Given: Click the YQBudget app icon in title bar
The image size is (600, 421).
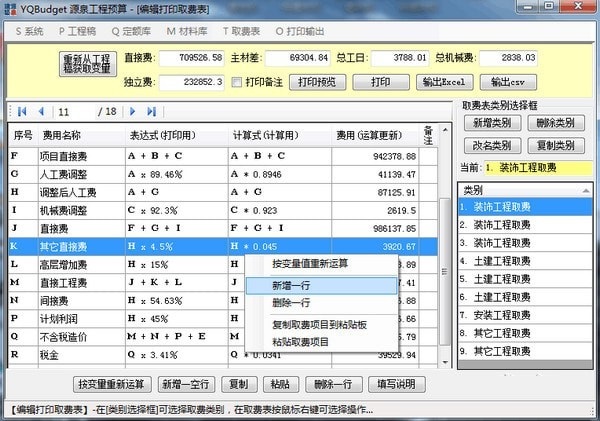Looking at the screenshot, I should [10, 9].
